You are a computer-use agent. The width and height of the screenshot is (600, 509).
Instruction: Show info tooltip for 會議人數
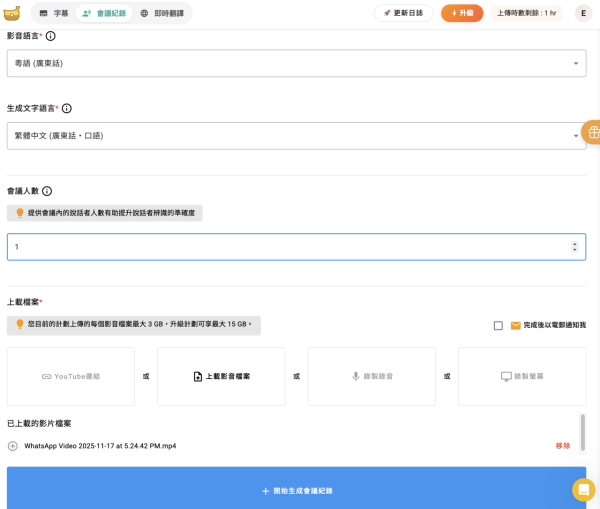tap(47, 191)
